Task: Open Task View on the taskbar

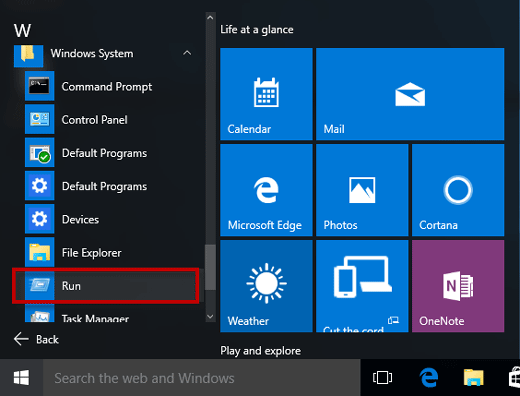Action: (382, 378)
